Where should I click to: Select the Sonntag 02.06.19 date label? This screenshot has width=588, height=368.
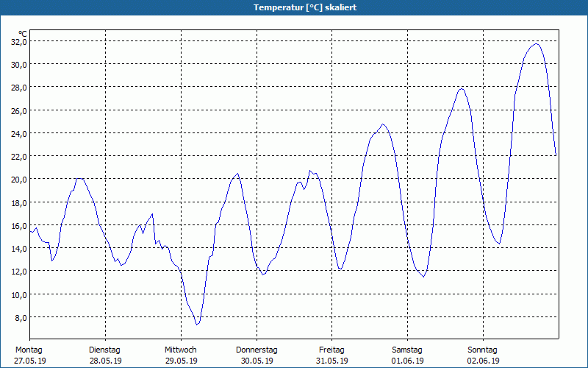pos(483,355)
